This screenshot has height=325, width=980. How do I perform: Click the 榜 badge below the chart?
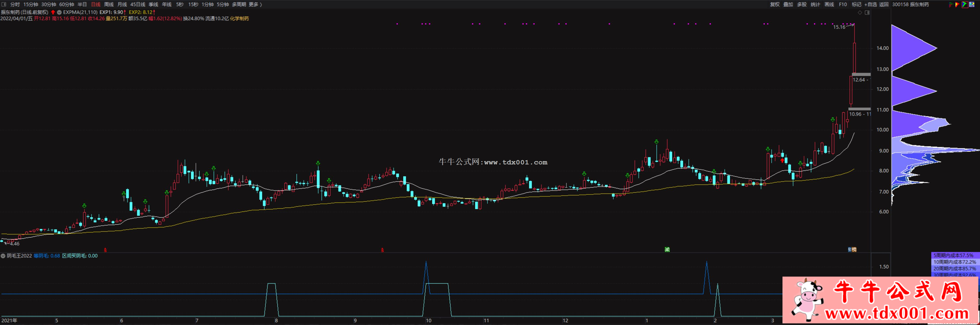click(854, 249)
